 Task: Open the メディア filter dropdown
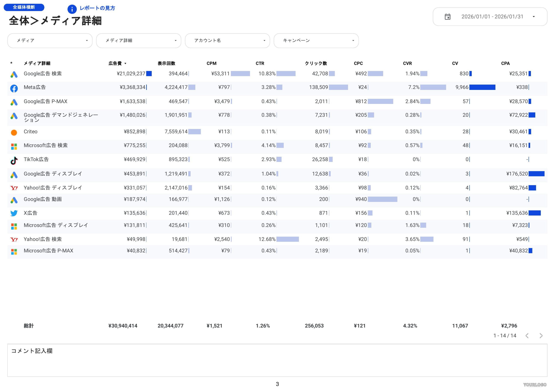50,41
